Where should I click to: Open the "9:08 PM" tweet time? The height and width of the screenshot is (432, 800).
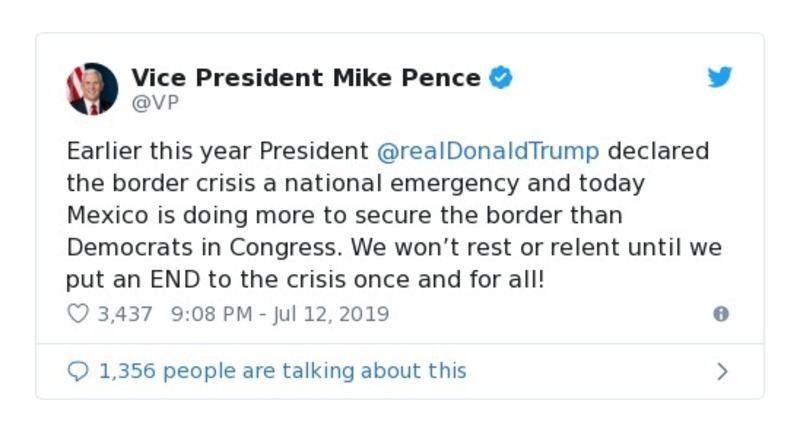pos(214,314)
